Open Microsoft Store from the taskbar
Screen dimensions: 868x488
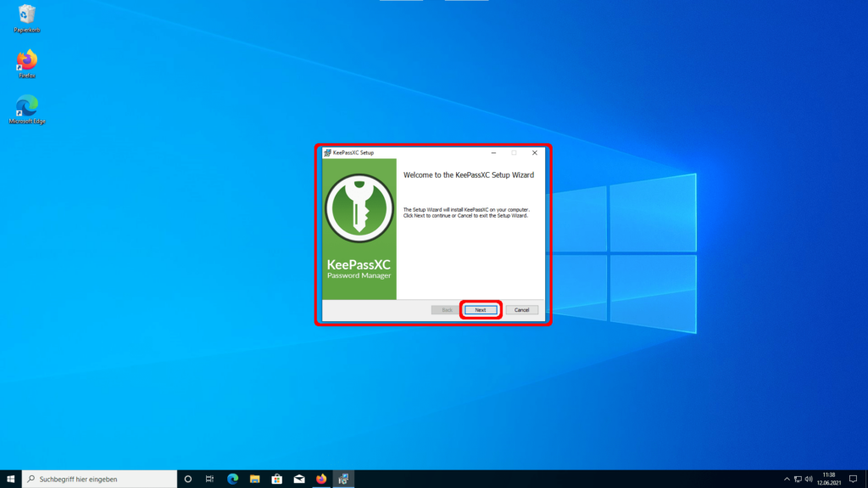click(x=277, y=480)
